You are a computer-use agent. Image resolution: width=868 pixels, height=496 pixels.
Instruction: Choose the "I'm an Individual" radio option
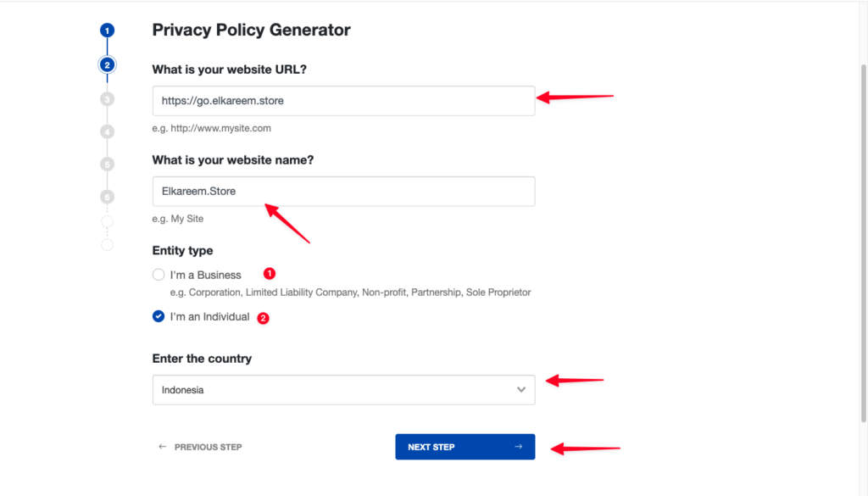click(x=159, y=316)
